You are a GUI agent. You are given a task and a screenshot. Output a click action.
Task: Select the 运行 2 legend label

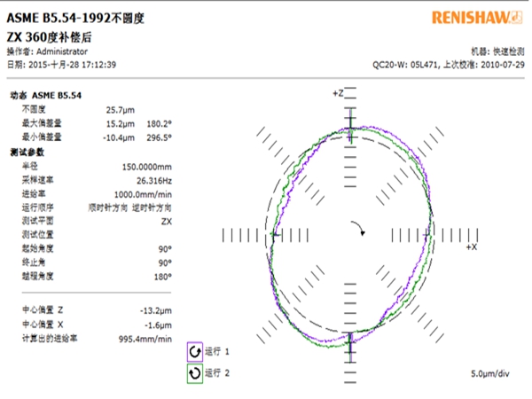[217, 373]
